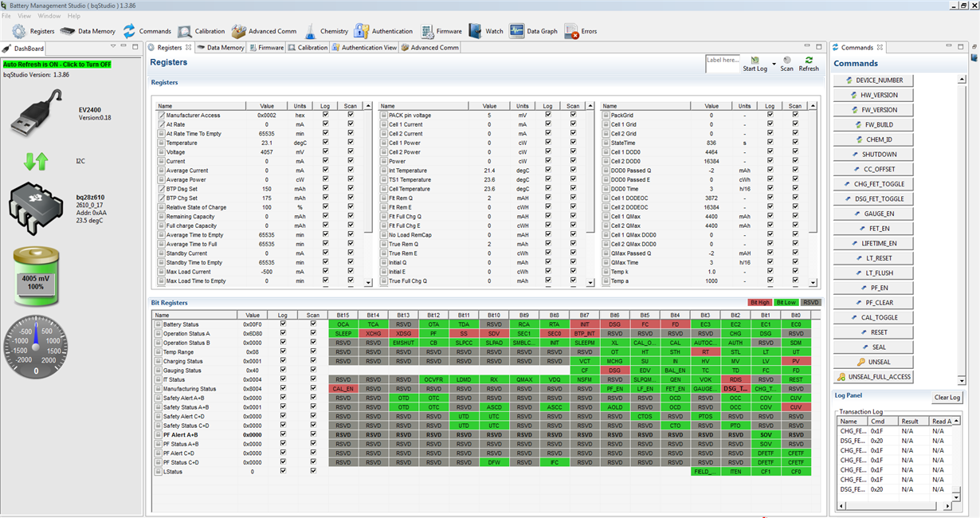Click the green I2C communication arrows
Viewport: 980px width, 518px height.
[x=36, y=161]
